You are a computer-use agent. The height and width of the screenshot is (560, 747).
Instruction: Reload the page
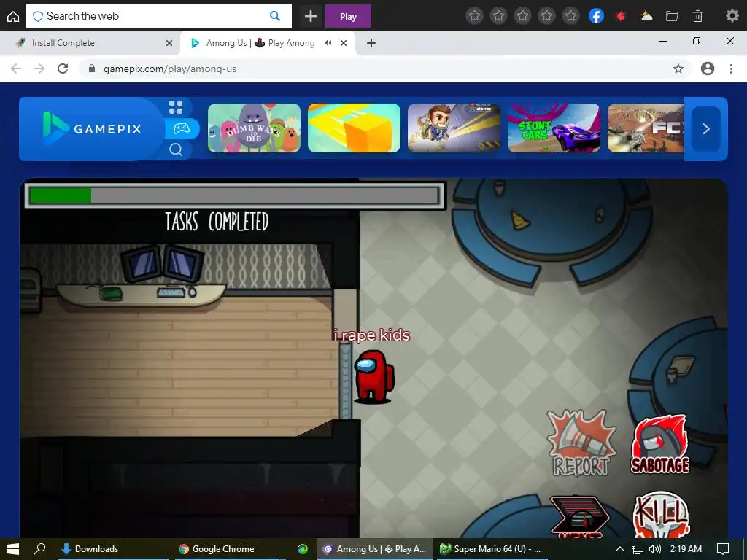coord(63,69)
